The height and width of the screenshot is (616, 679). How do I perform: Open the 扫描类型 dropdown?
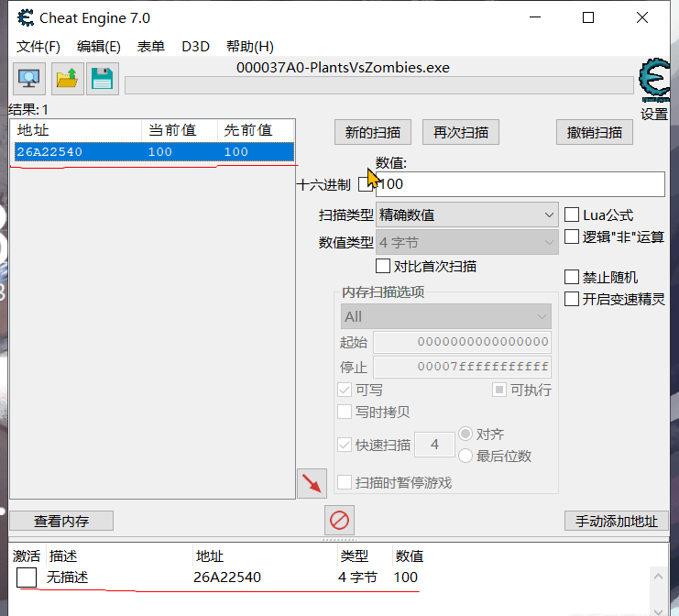[x=467, y=215]
